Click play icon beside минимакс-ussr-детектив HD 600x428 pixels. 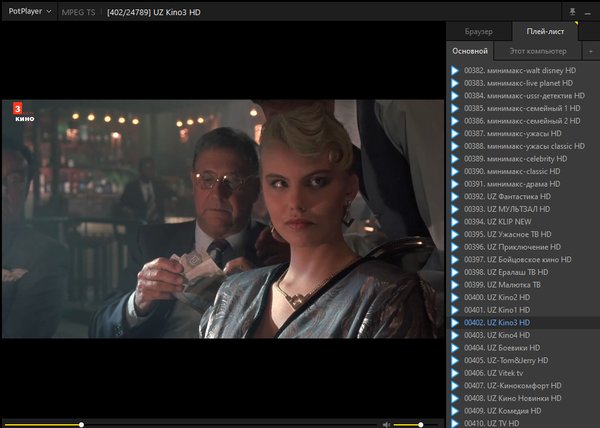pos(455,96)
